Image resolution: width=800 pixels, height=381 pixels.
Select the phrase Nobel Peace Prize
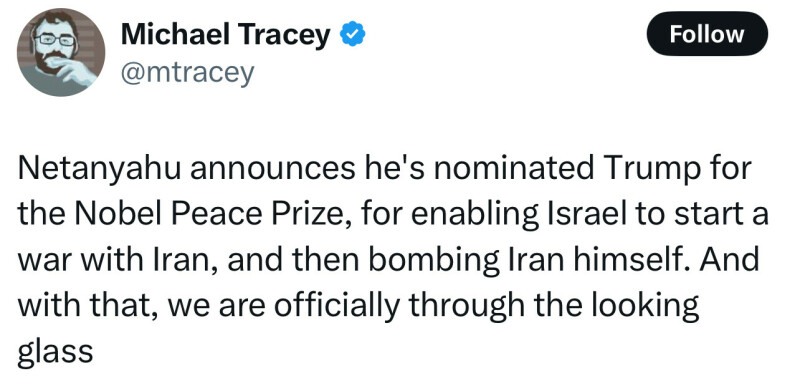(215, 216)
